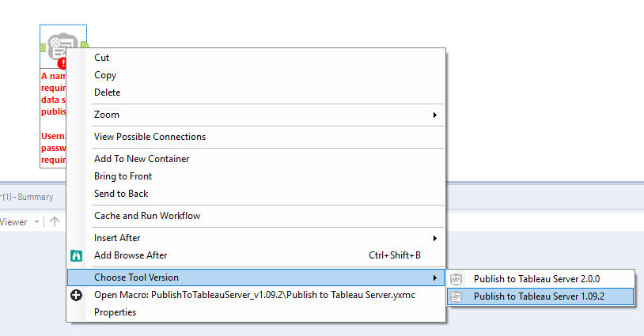Select Cache and Run Workflow
The height and width of the screenshot is (336, 644).
point(256,216)
